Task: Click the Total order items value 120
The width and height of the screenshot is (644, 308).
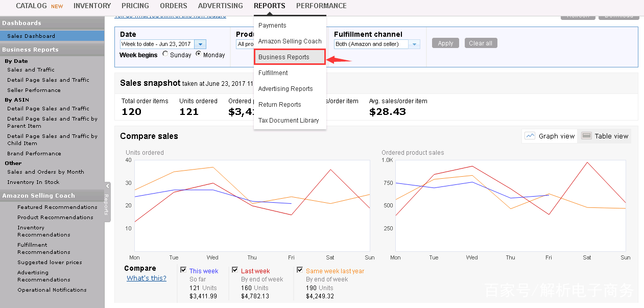Action: 131,112
